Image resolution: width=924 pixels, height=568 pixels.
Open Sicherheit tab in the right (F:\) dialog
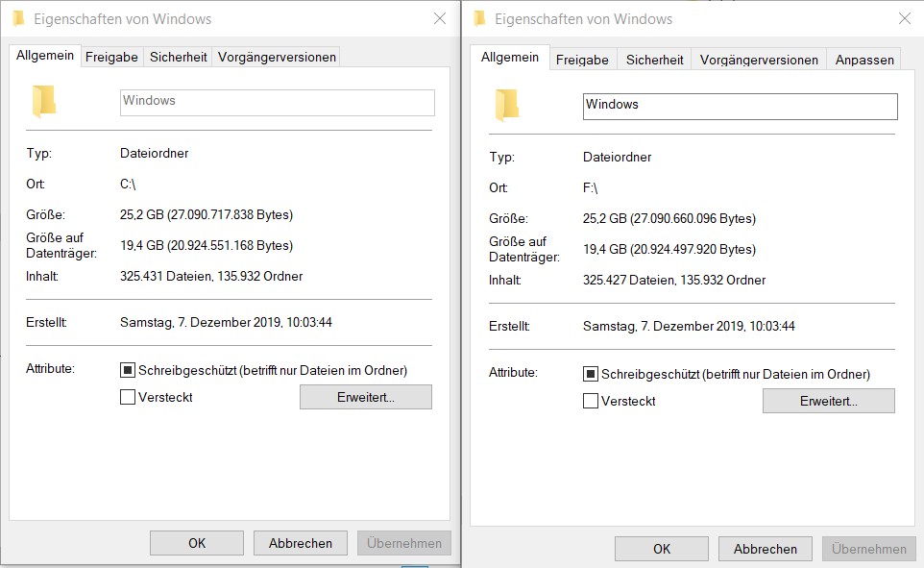click(654, 61)
